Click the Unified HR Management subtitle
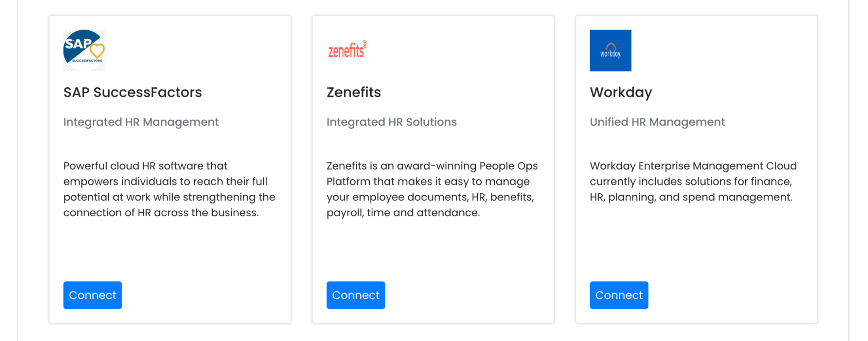This screenshot has height=341, width=868. [x=657, y=122]
